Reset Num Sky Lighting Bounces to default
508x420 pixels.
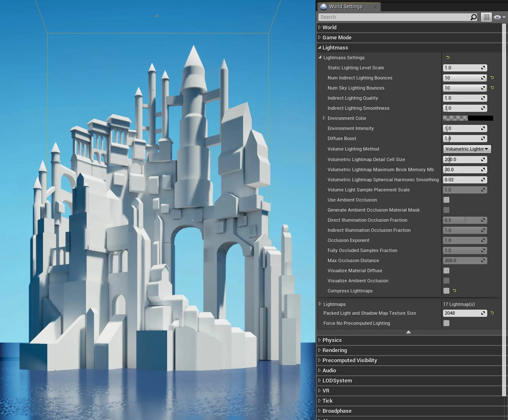click(x=492, y=88)
